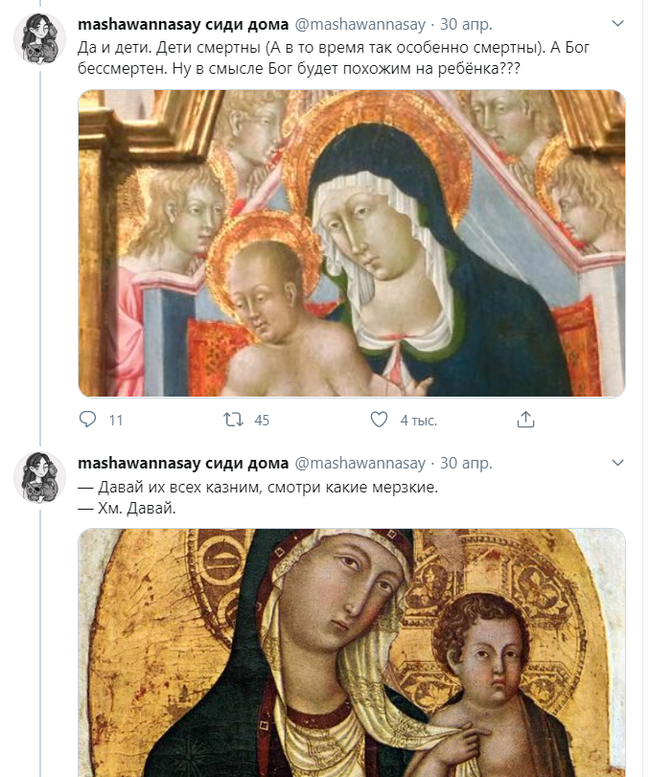The image size is (650, 777).
Task: Enlarge the gold-background Madonna and child image
Action: tap(351, 652)
